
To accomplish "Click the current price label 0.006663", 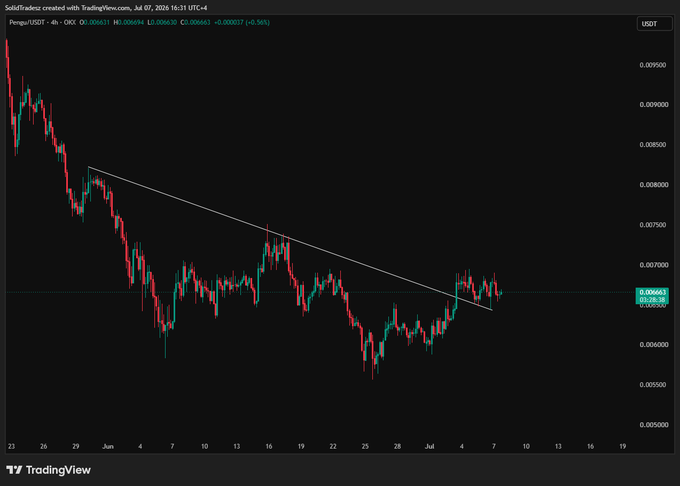I will tap(652, 292).
